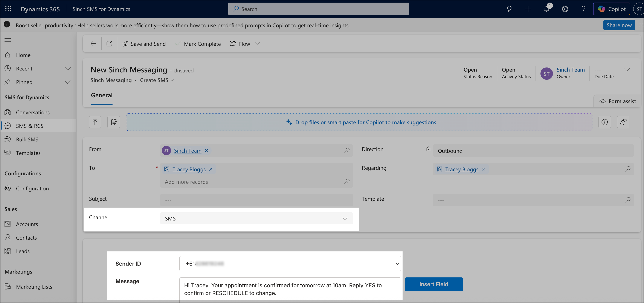Click the people settings icon beside info
This screenshot has height=303, width=644.
pos(623,122)
